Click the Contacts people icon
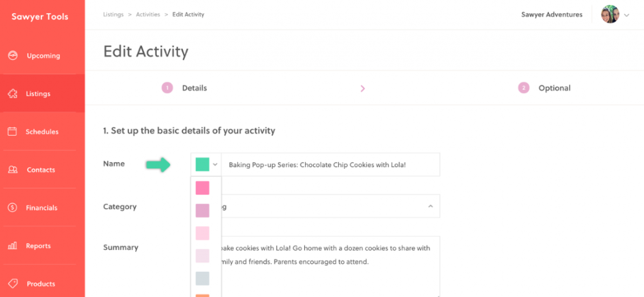644x297 pixels. click(x=13, y=170)
